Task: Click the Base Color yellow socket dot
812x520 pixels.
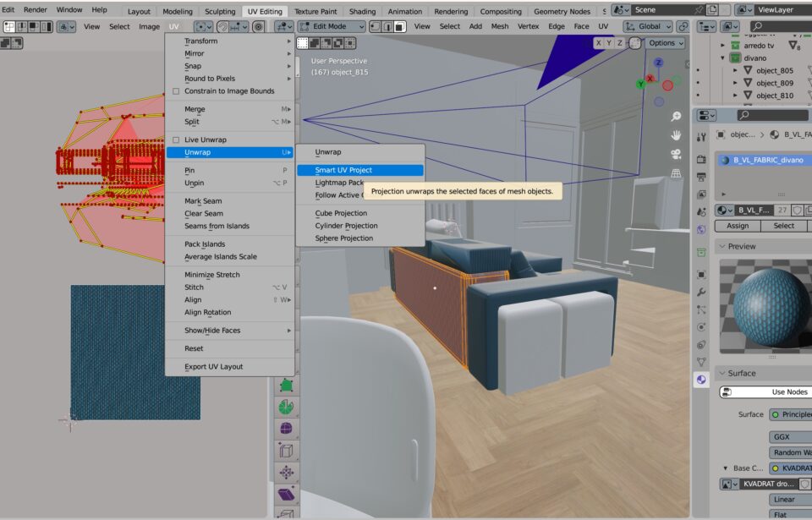Action: pyautogui.click(x=774, y=468)
